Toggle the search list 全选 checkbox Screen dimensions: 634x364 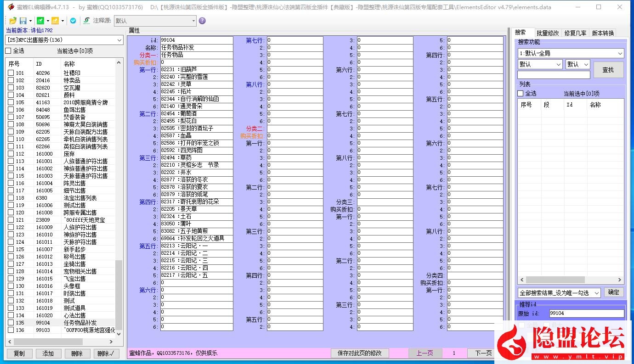[x=521, y=93]
